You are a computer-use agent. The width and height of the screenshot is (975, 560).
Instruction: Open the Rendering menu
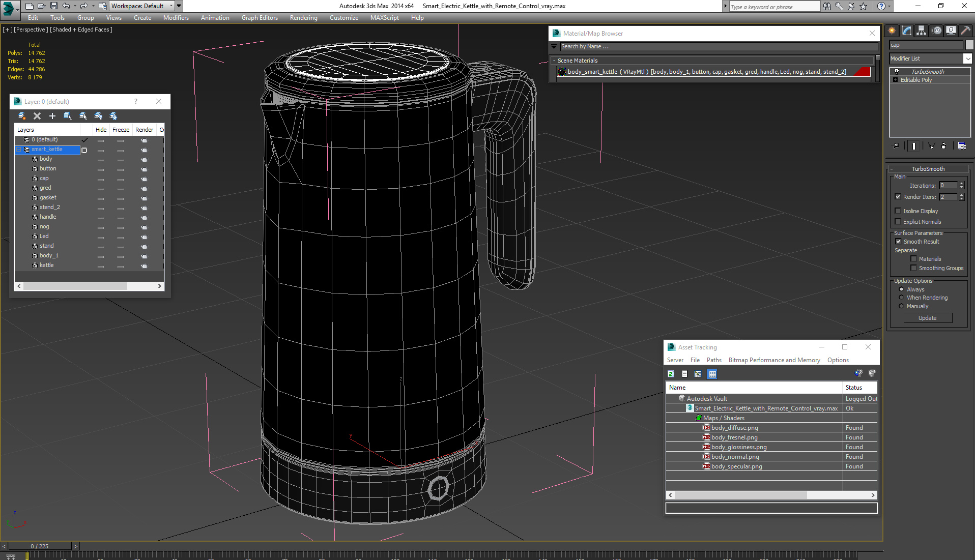[x=303, y=18]
